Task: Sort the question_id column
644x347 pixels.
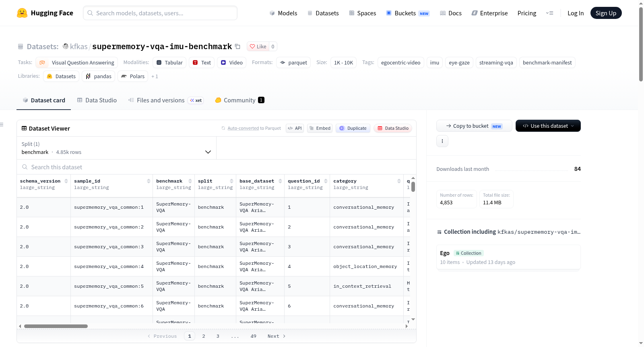Action: coord(326,181)
